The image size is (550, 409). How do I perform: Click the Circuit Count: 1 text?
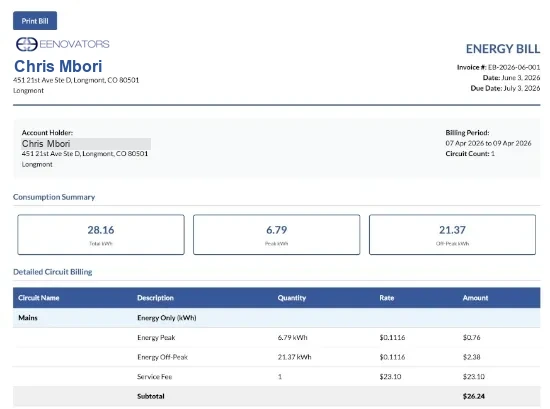coord(470,154)
